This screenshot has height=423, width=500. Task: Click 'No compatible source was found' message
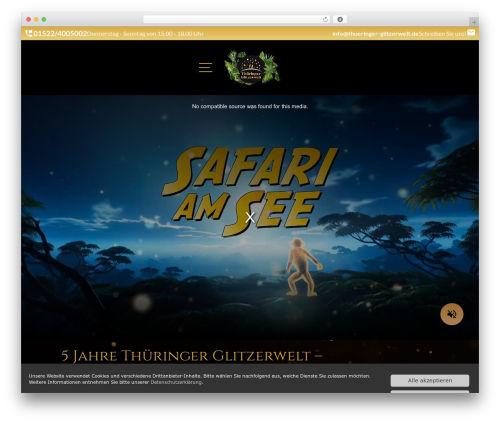[x=250, y=106]
